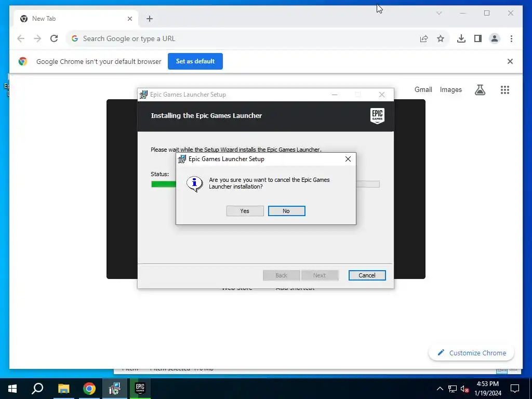Image resolution: width=532 pixels, height=399 pixels.
Task: Open Chrome side panel
Action: click(x=478, y=38)
